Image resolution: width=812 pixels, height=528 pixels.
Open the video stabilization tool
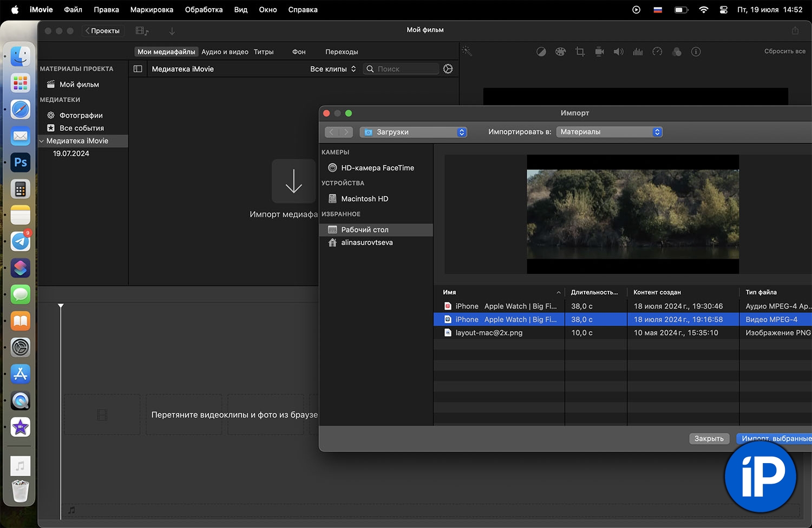tap(599, 52)
